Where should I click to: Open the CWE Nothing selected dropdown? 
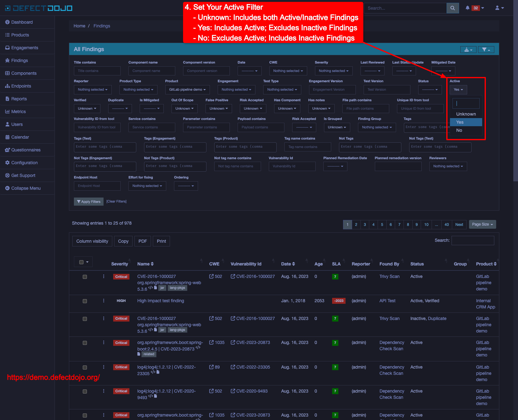[x=288, y=71]
